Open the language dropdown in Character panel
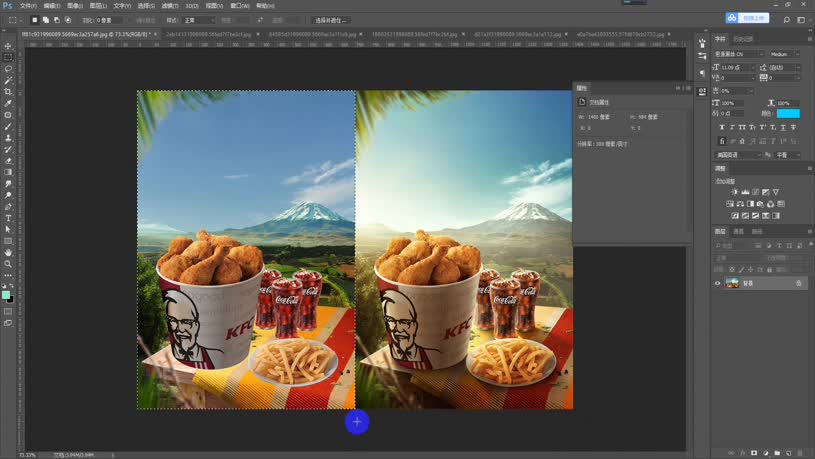The width and height of the screenshot is (815, 459). coord(739,155)
